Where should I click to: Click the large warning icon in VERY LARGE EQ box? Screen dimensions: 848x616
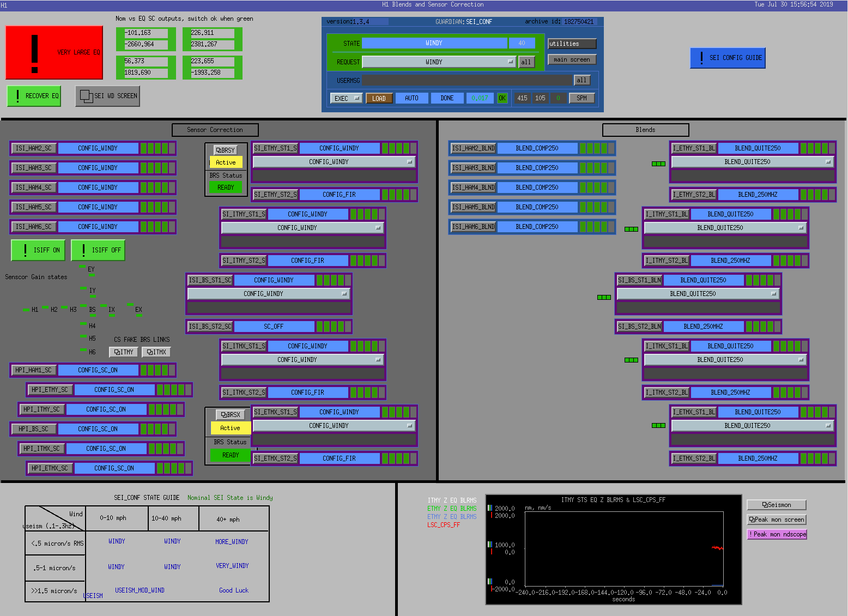click(35, 53)
